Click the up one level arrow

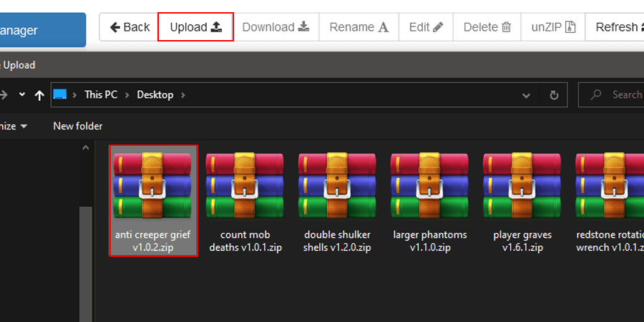[39, 95]
